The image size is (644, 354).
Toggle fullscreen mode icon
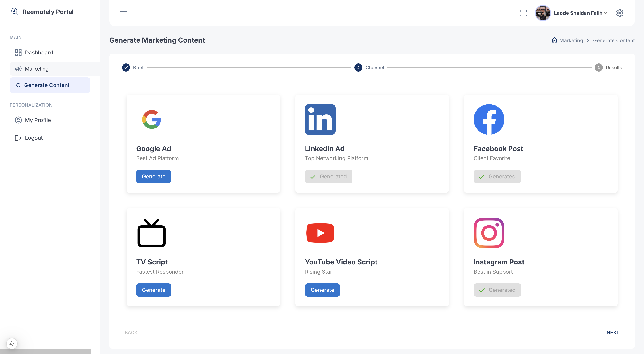523,13
